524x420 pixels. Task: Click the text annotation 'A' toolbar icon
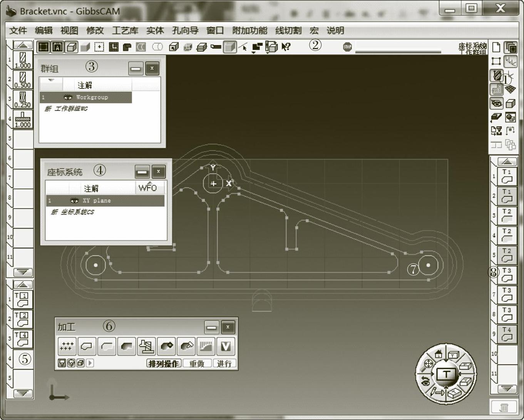click(57, 47)
